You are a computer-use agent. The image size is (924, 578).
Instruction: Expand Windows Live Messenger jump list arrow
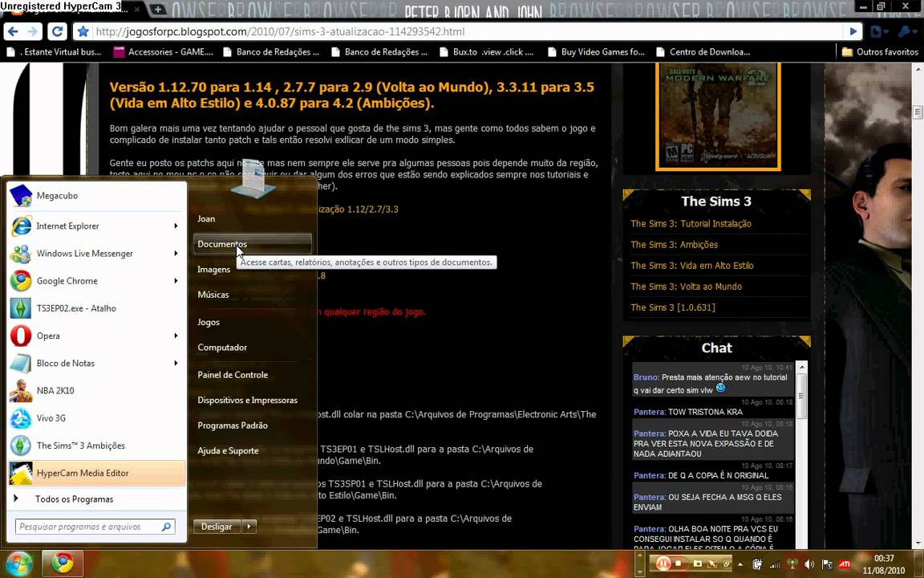point(176,254)
